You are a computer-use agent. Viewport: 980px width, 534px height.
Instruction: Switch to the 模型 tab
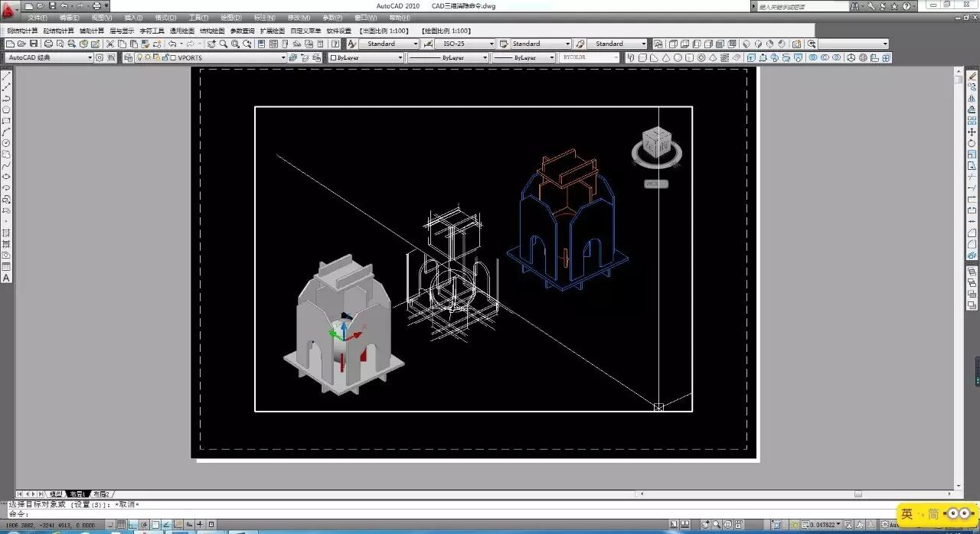click(57, 494)
